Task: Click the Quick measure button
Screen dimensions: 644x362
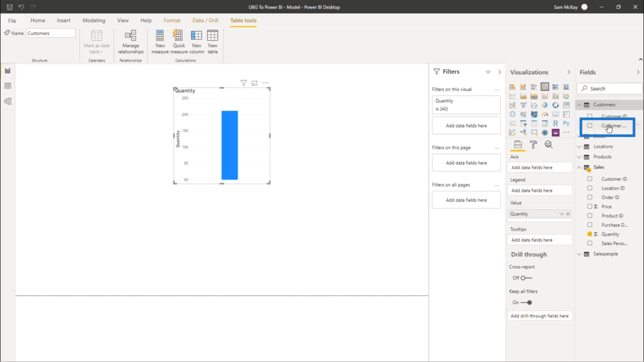Action: click(x=179, y=42)
